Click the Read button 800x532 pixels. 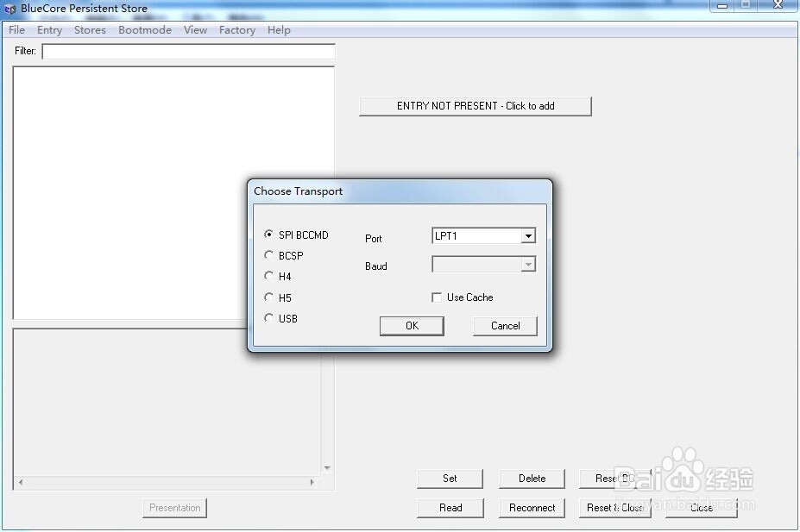pos(450,508)
